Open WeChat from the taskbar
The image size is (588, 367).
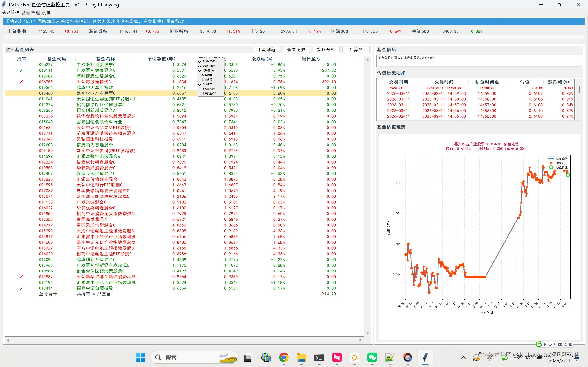click(372, 358)
